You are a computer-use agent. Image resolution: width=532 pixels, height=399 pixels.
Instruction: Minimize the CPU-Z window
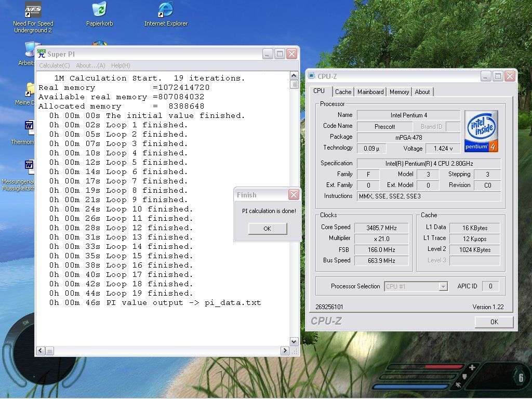[486, 76]
